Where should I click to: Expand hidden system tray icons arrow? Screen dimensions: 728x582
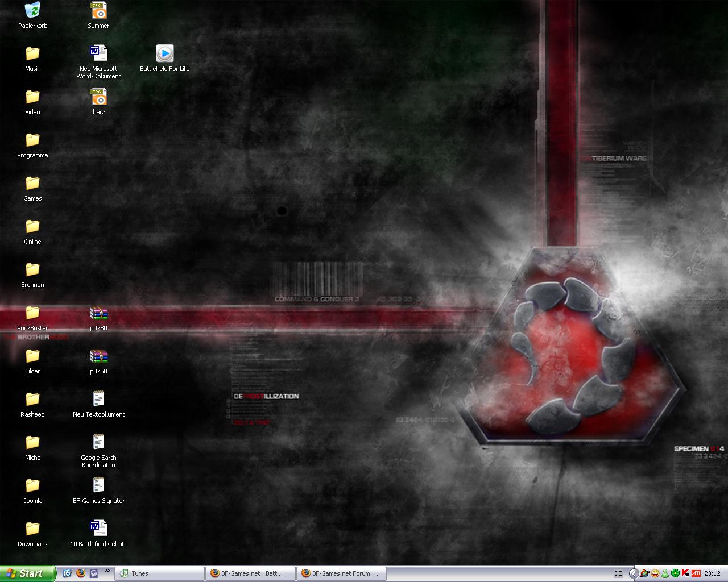point(633,573)
